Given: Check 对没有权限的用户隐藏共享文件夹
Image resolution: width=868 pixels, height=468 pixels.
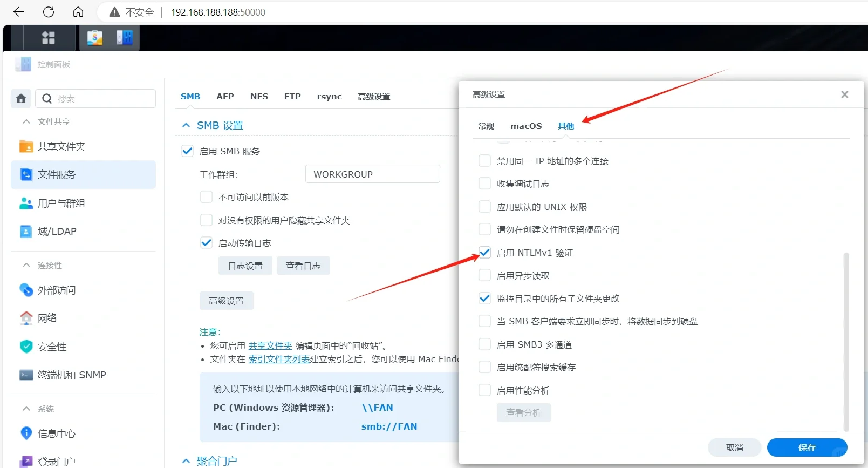Looking at the screenshot, I should 206,220.
